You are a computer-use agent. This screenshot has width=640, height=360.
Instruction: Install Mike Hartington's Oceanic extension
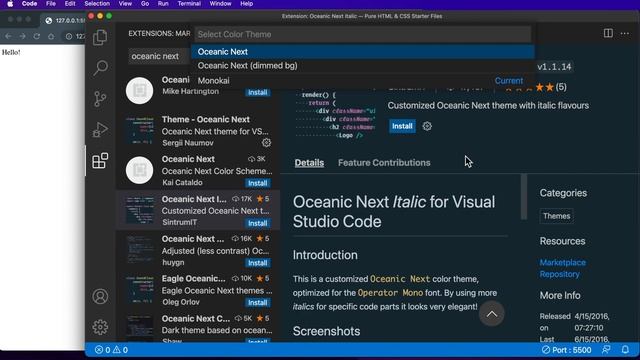point(258,93)
